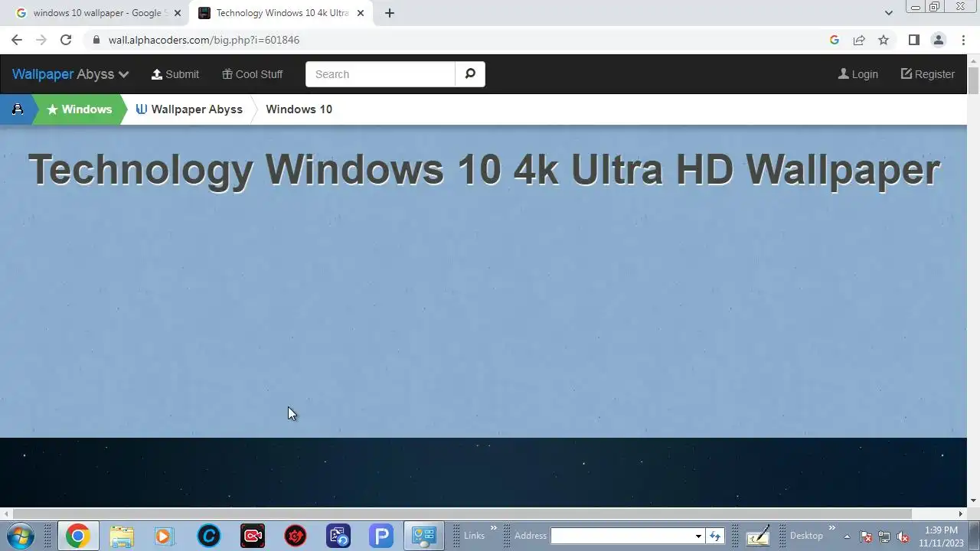Show hidden system tray icons
Screen dimensions: 980x551
pyautogui.click(x=848, y=536)
